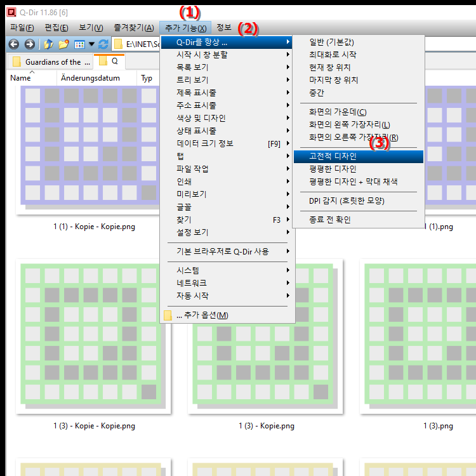Click the view mode icon in toolbar
Screen dimensions: 476x476
pyautogui.click(x=79, y=44)
